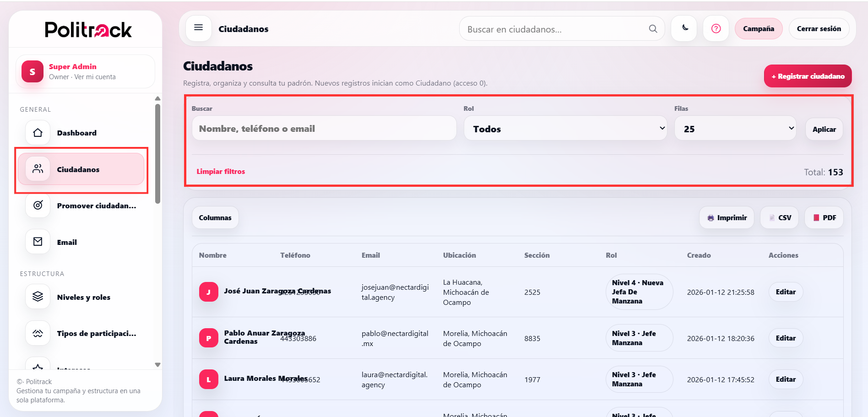Open the Filas dropdown showing 25
Image resolution: width=868 pixels, height=417 pixels.
pos(735,128)
